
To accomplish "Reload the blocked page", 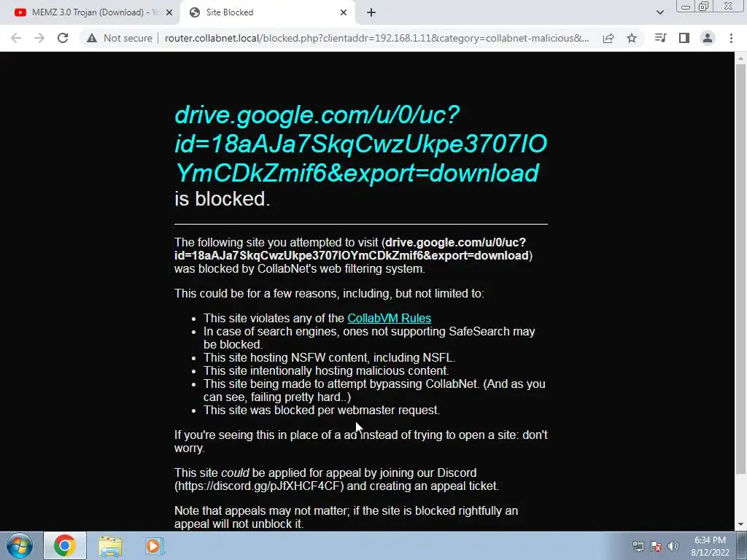I will click(x=63, y=38).
